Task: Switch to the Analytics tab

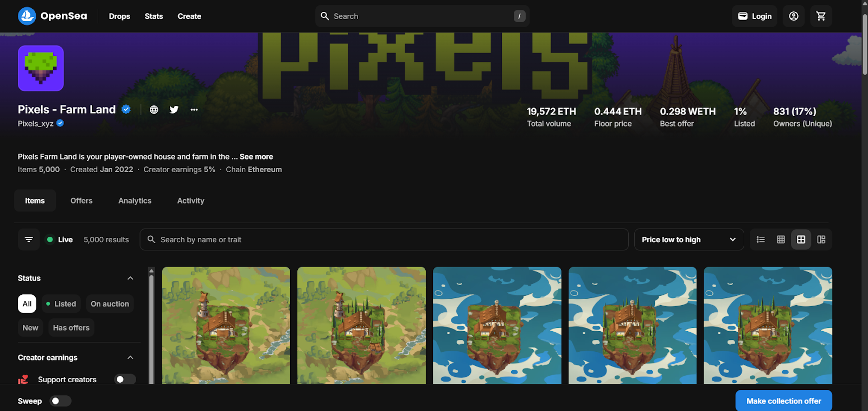Action: 135,201
